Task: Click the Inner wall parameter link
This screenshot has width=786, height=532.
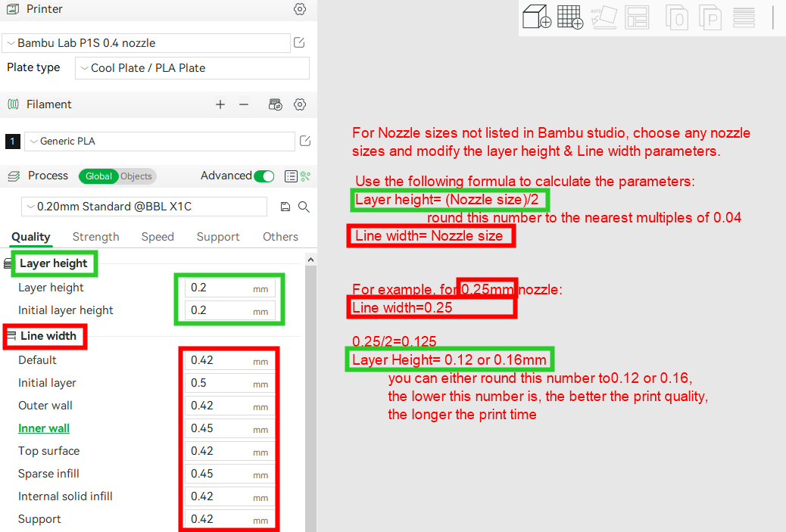Action: (44, 428)
